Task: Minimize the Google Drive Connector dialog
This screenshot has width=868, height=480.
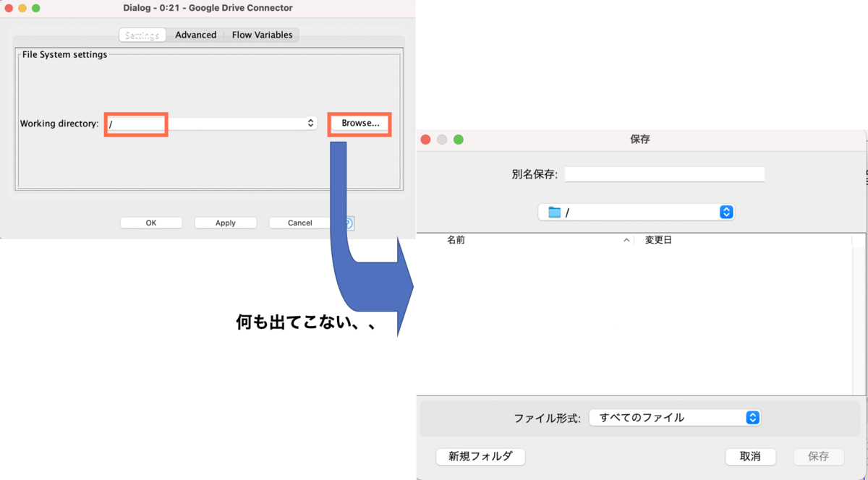Action: tap(22, 8)
